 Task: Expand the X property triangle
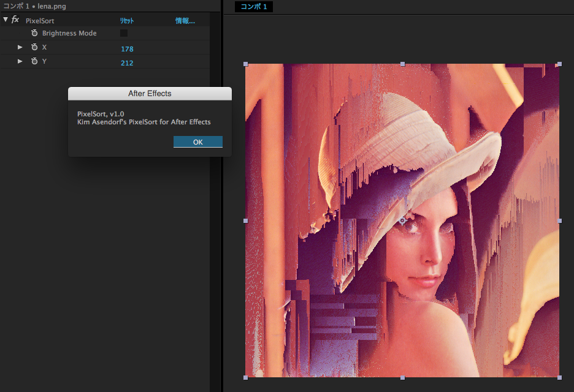(20, 47)
